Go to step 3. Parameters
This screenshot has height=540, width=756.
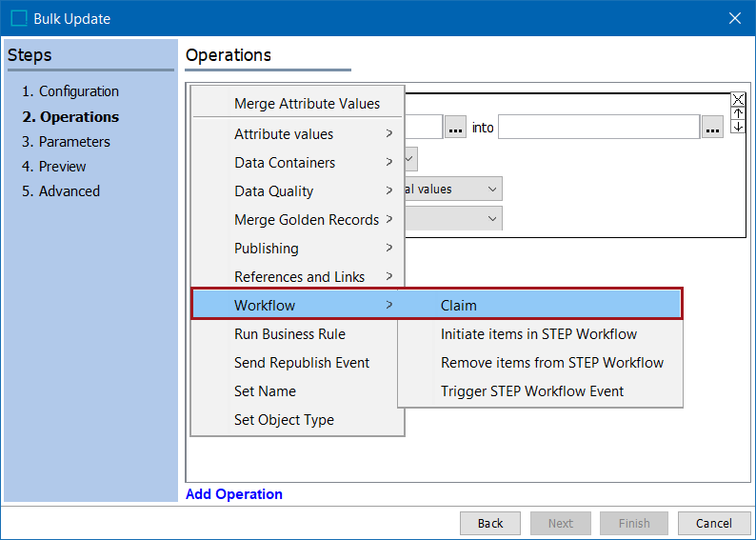pos(66,141)
